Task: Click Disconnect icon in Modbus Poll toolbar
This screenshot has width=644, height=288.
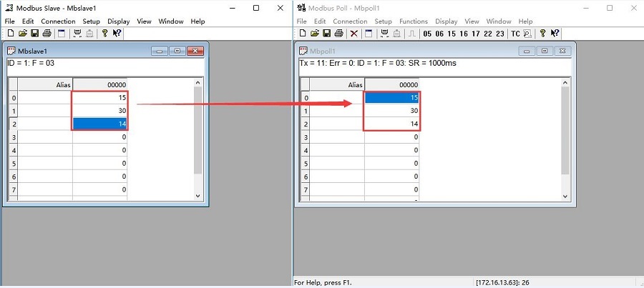Action: pyautogui.click(x=396, y=33)
